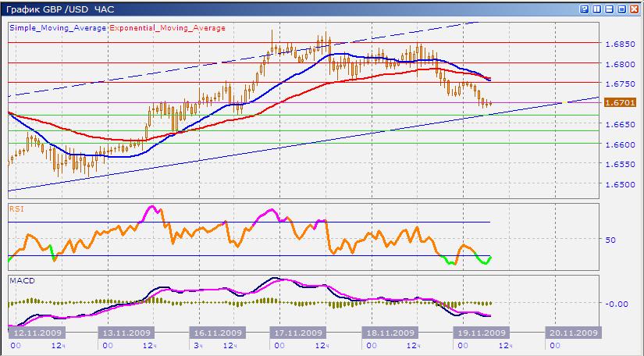Maximize the chart window
The image size is (644, 356).
coord(621,8)
